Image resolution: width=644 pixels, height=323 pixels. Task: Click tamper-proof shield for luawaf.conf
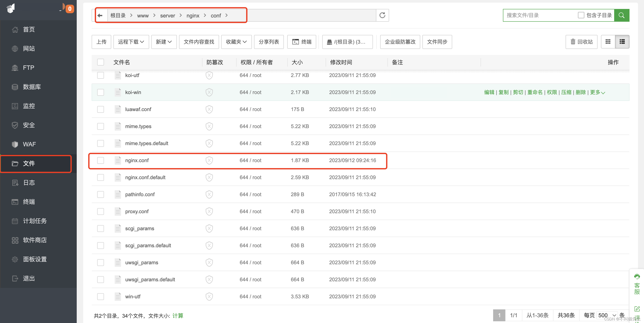pyautogui.click(x=209, y=109)
